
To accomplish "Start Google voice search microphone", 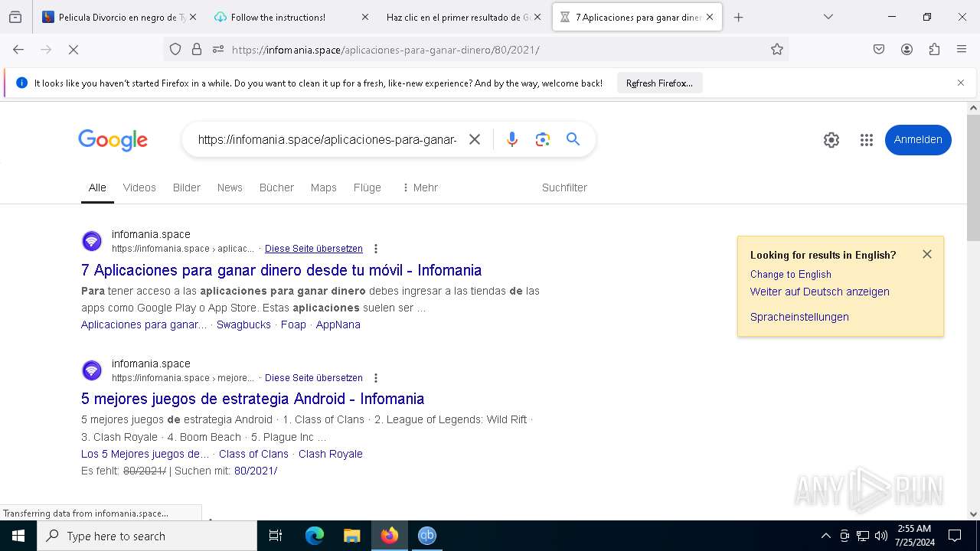I will click(512, 139).
